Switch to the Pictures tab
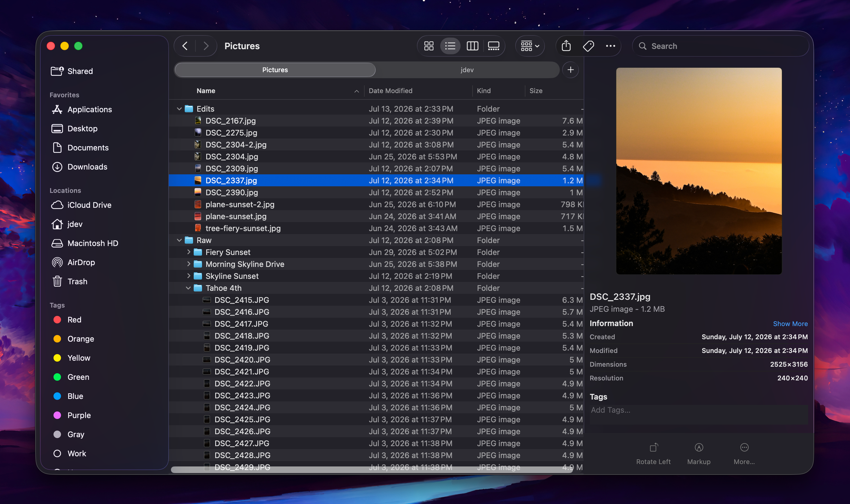Screen dimensions: 850x504 275,70
